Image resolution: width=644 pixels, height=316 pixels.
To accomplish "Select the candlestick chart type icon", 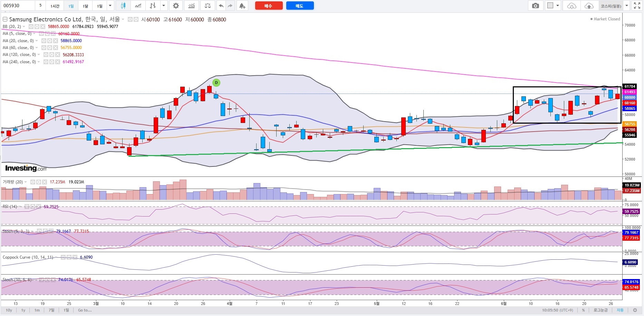I will (123, 6).
